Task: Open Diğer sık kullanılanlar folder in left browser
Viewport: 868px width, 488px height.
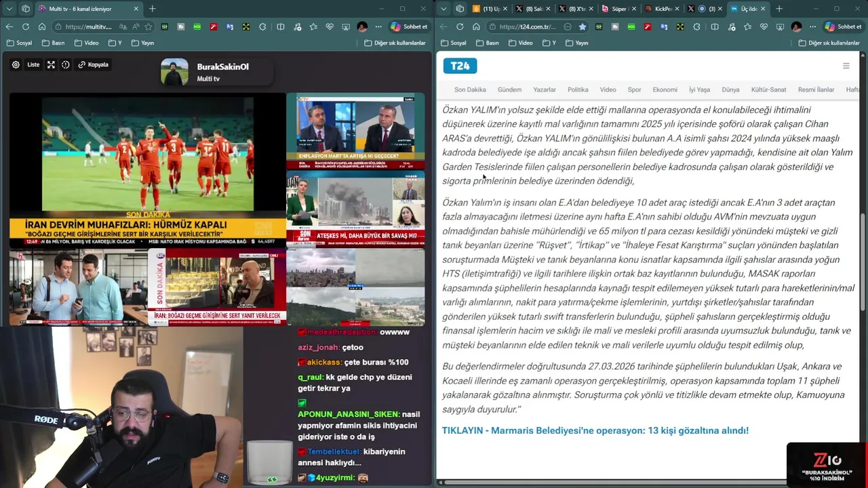Action: [395, 43]
